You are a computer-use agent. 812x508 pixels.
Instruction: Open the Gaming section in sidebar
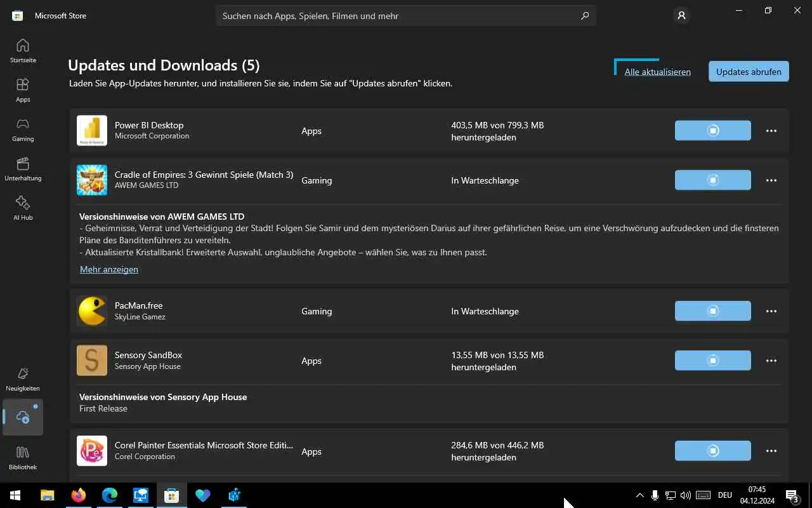click(23, 130)
